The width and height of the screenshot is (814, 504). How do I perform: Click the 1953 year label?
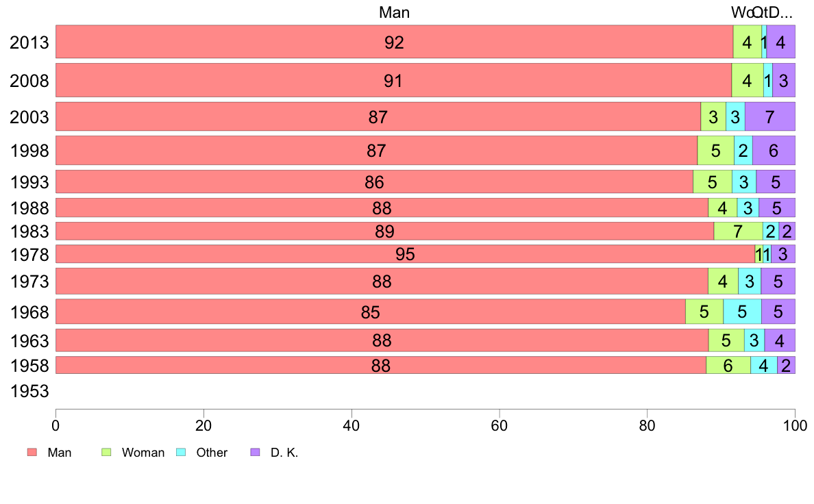tap(29, 392)
